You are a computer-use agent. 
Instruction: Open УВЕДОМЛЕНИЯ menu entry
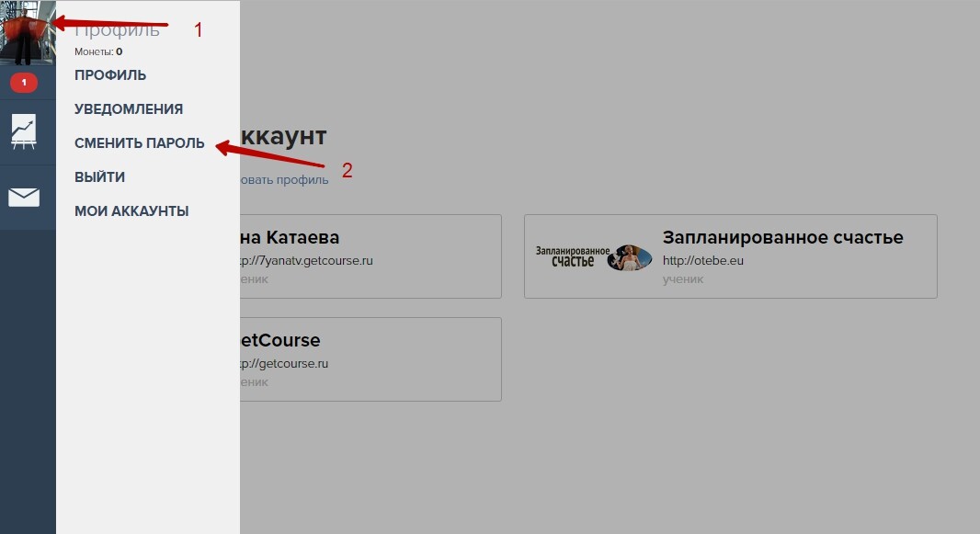128,109
